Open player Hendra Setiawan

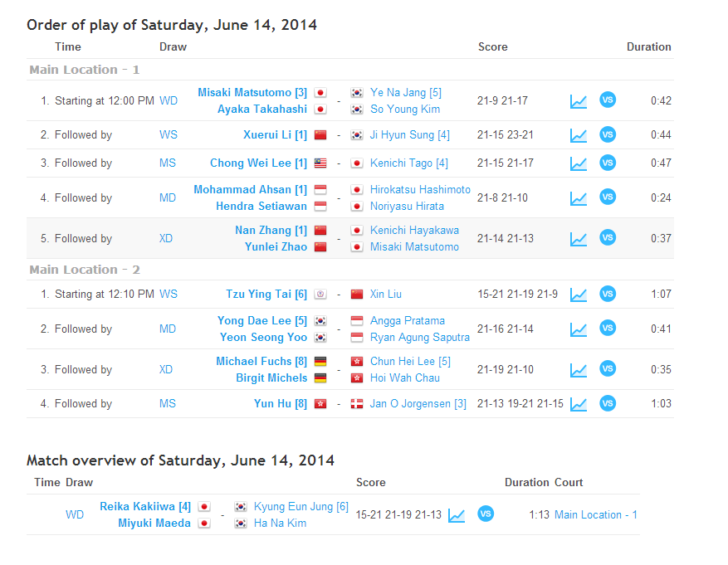[261, 206]
